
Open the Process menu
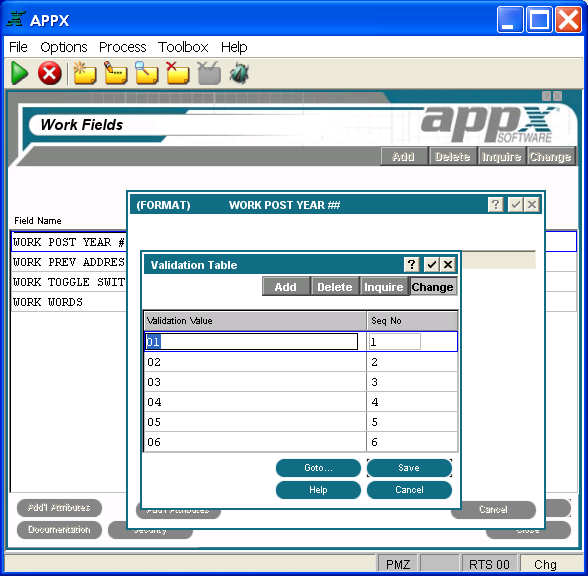tap(123, 47)
